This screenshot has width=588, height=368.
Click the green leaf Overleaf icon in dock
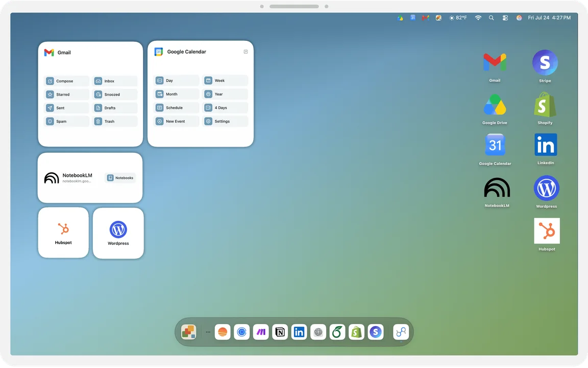(337, 332)
